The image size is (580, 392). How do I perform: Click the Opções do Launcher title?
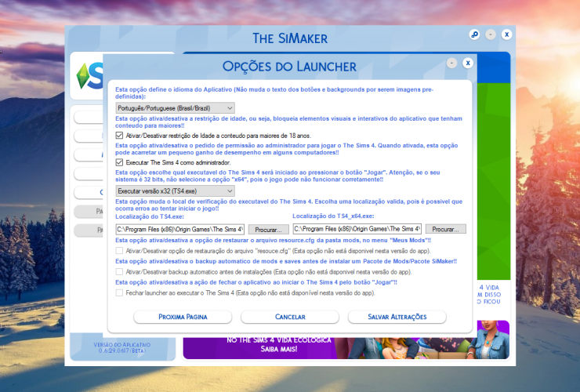[289, 67]
